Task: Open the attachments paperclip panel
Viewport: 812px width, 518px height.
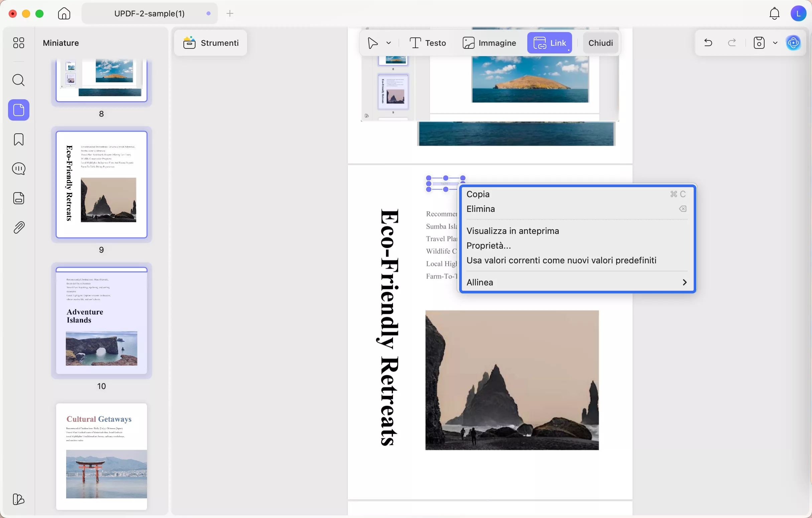Action: coord(19,228)
